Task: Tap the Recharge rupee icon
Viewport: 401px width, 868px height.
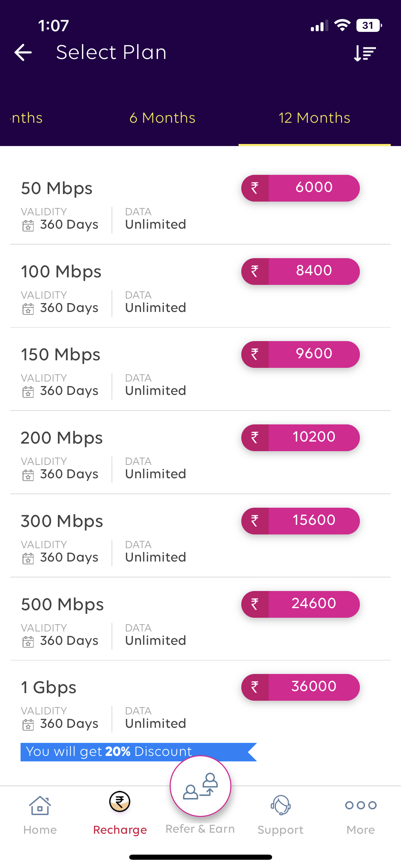Action: 120,802
